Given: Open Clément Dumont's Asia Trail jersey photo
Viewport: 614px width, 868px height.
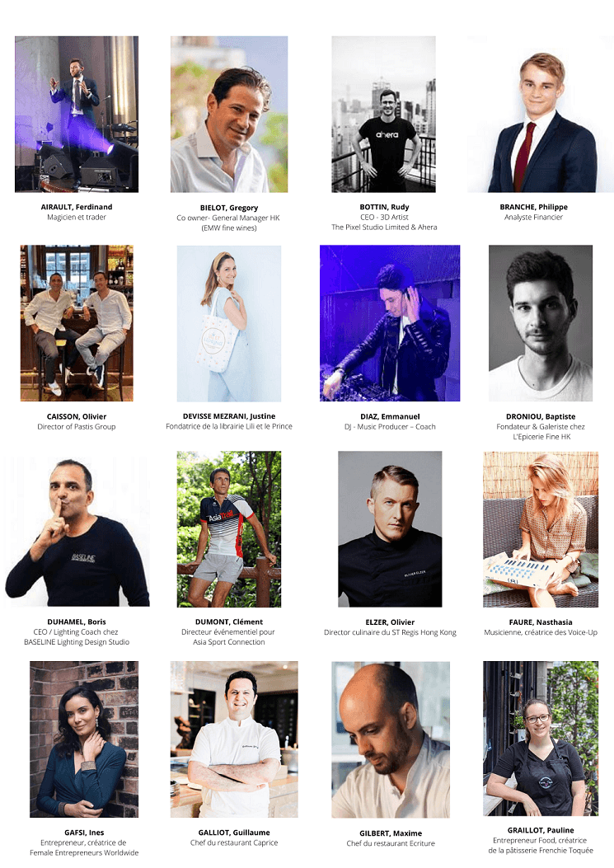Looking at the screenshot, I should click(229, 529).
